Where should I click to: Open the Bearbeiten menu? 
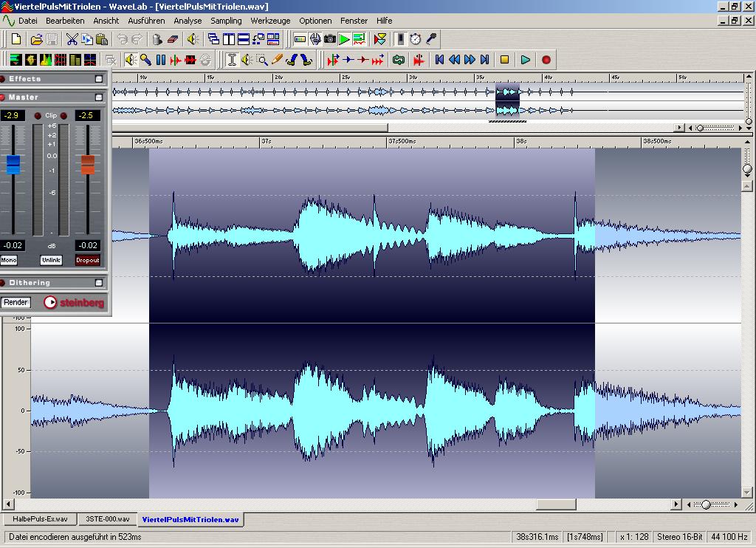pyautogui.click(x=65, y=21)
